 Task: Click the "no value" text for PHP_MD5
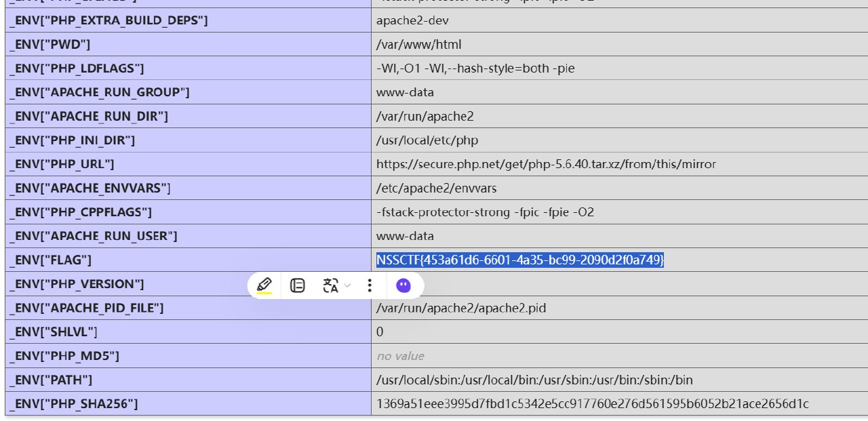400,356
